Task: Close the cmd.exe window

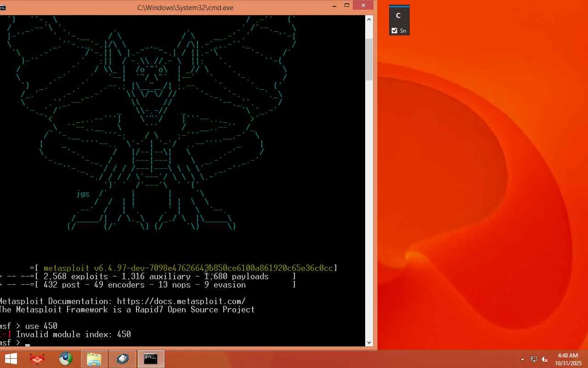Action: tap(364, 6)
